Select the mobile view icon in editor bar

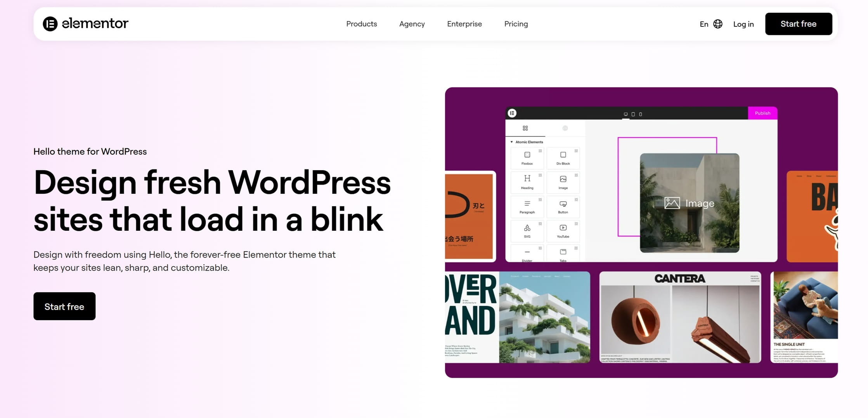(x=640, y=114)
